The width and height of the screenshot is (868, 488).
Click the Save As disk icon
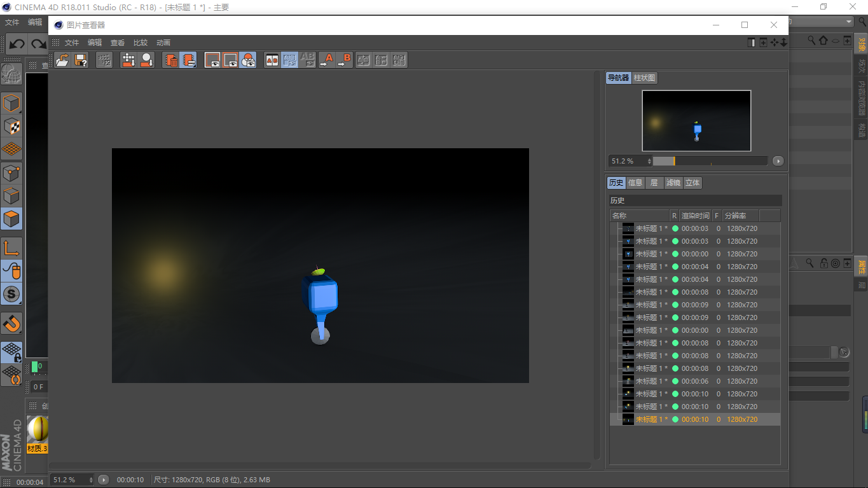[x=81, y=60]
